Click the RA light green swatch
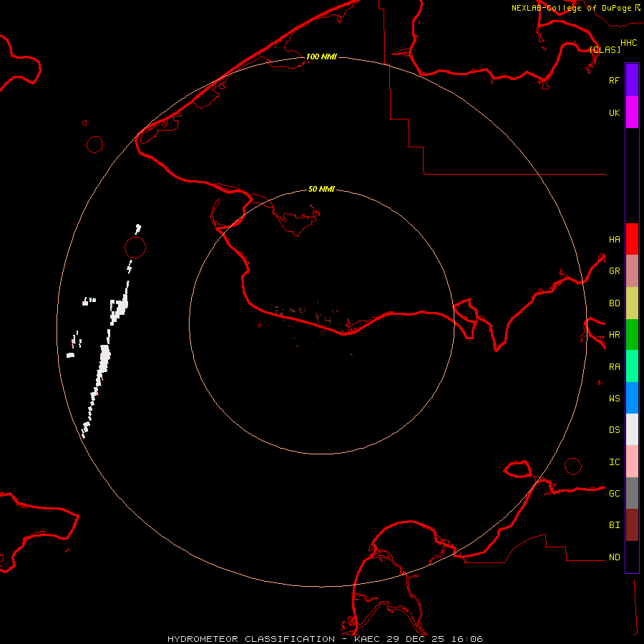The height and width of the screenshot is (644, 644). coord(632,366)
